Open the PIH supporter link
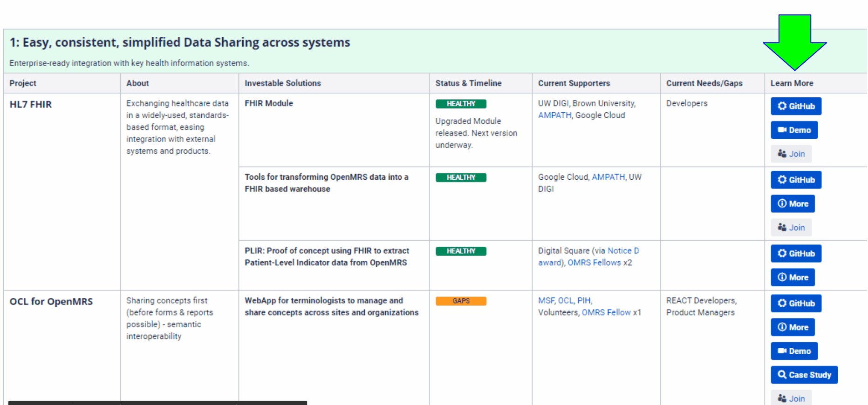This screenshot has height=405, width=868. coord(584,300)
